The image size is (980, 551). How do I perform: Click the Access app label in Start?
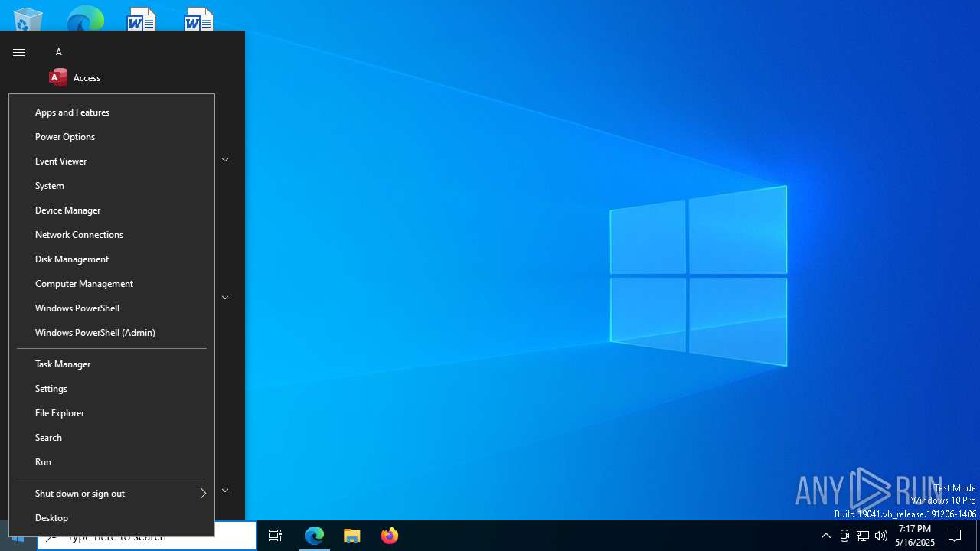87,78
